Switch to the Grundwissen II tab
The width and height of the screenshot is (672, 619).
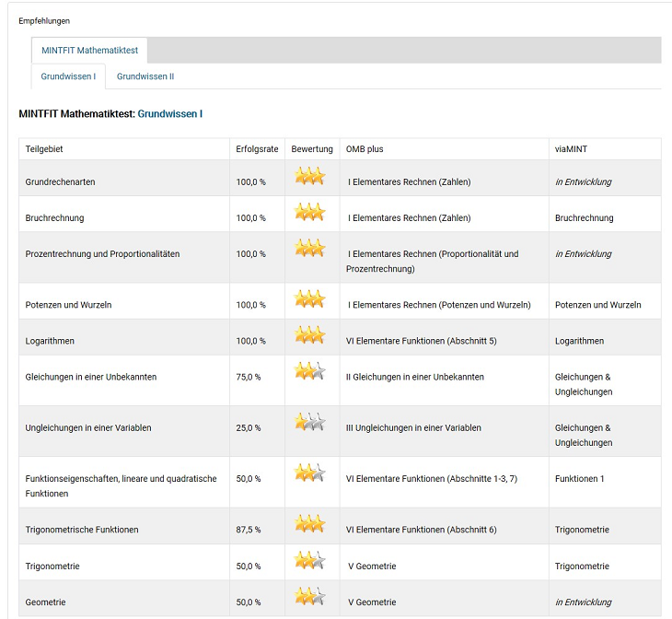point(145,76)
